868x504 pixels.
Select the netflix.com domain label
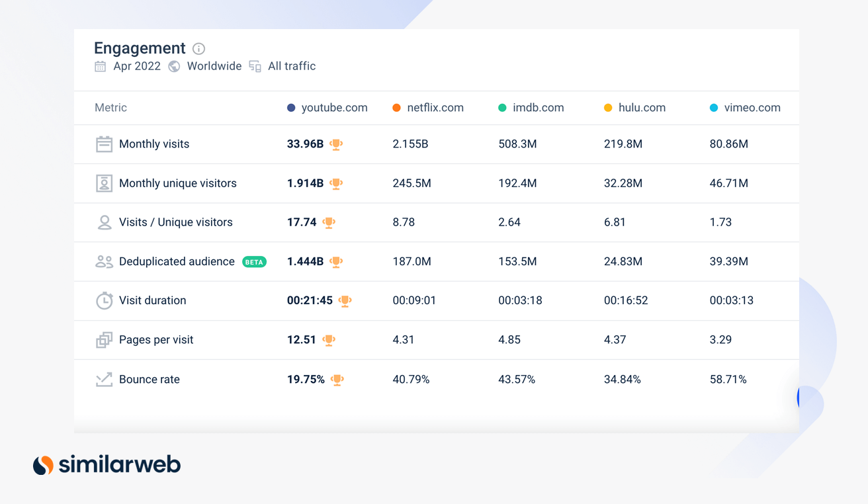click(x=435, y=107)
